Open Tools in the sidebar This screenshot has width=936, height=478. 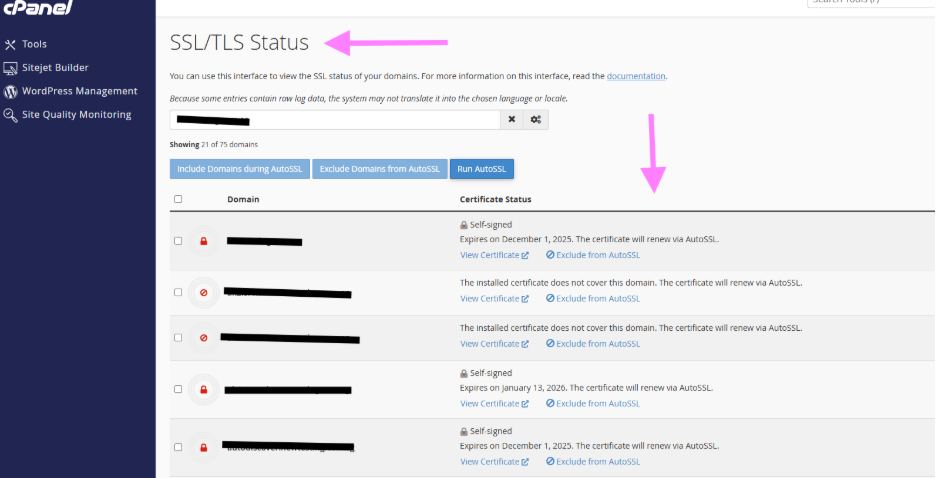tap(34, 44)
